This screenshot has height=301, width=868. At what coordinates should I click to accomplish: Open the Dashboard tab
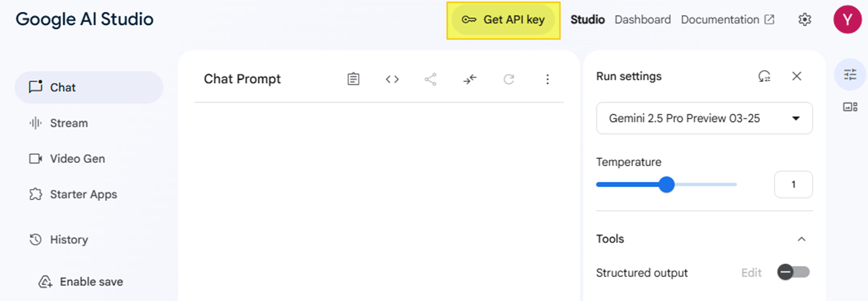(x=642, y=20)
